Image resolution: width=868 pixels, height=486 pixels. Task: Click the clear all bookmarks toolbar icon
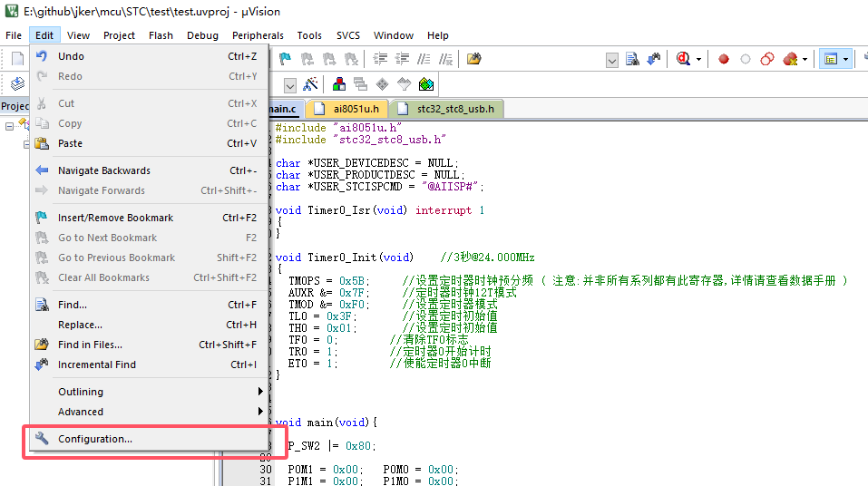click(x=352, y=59)
